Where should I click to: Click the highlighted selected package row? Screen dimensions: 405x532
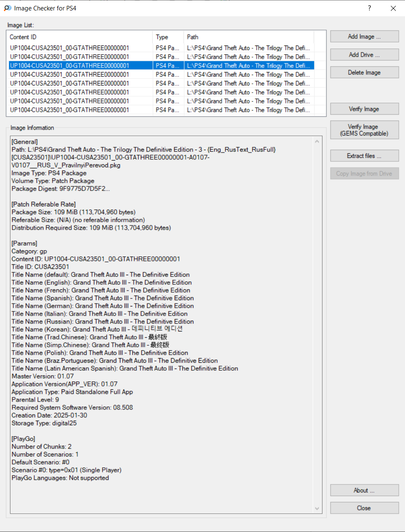pos(161,65)
